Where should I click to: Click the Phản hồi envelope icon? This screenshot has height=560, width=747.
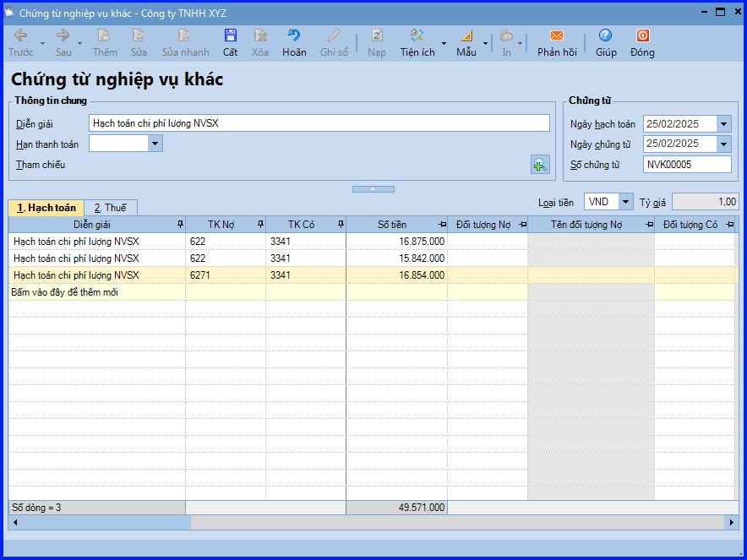[557, 35]
